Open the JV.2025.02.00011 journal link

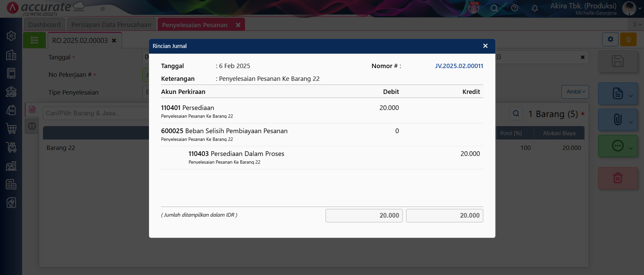click(459, 66)
